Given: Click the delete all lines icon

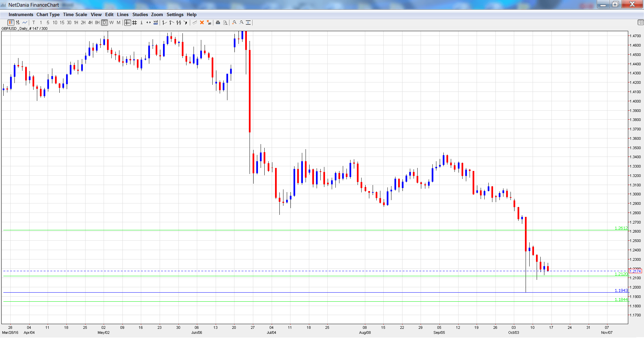Looking at the screenshot, I should (x=209, y=22).
